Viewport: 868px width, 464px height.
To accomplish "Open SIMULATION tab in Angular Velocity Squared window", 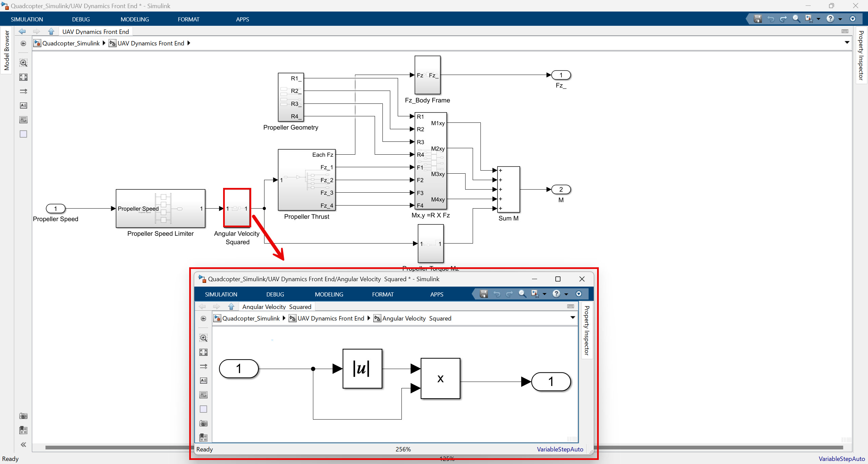I will [221, 294].
